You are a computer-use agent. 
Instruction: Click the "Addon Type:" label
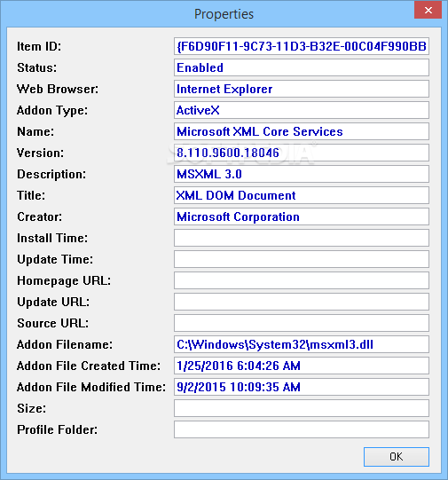pos(52,111)
